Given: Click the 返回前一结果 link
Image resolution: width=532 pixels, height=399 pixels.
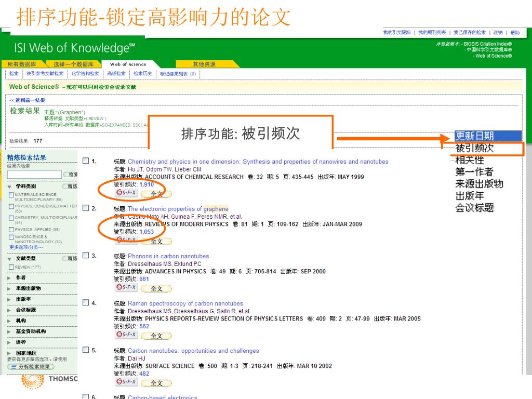Looking at the screenshot, I should (x=27, y=100).
